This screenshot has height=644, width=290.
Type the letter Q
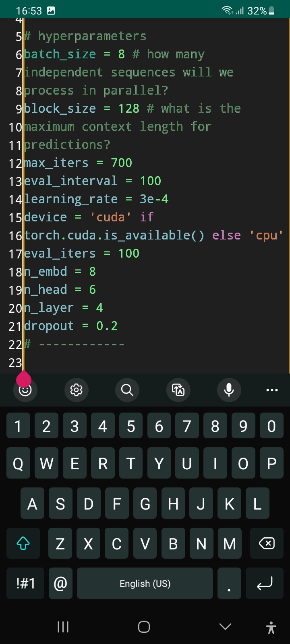pos(18,463)
